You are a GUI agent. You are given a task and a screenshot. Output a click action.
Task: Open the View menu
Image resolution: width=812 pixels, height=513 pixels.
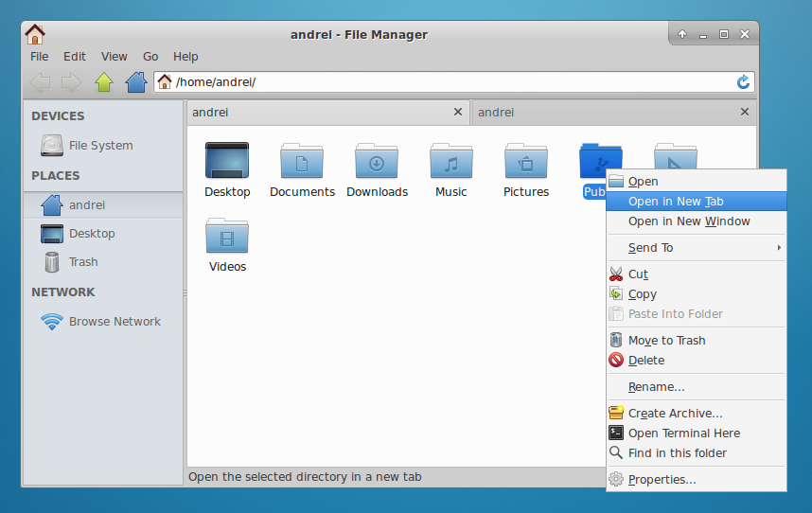[x=114, y=57]
